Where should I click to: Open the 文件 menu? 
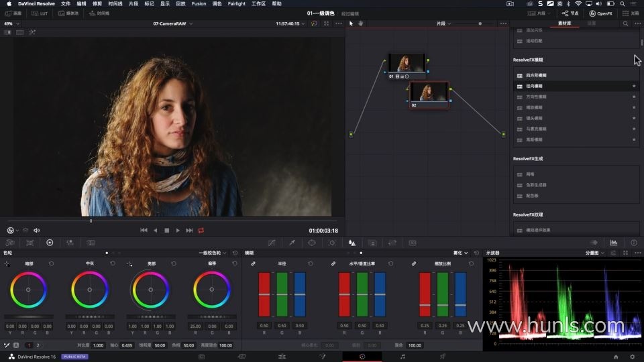tap(66, 4)
